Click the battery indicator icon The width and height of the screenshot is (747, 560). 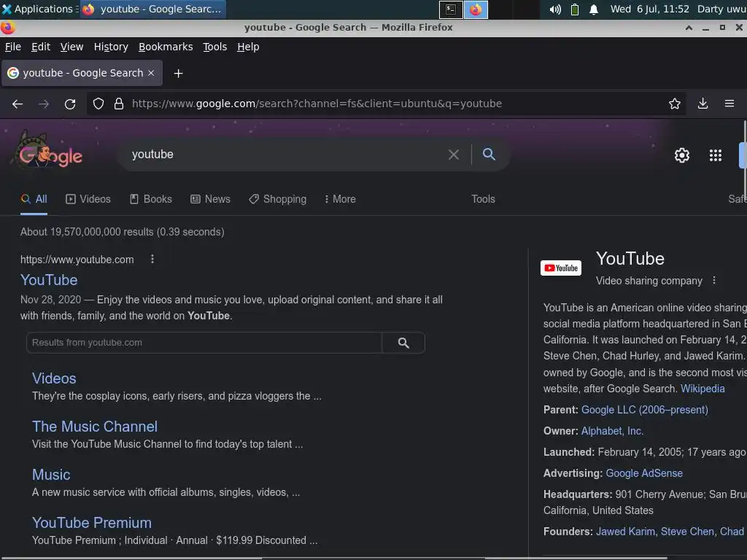(575, 9)
